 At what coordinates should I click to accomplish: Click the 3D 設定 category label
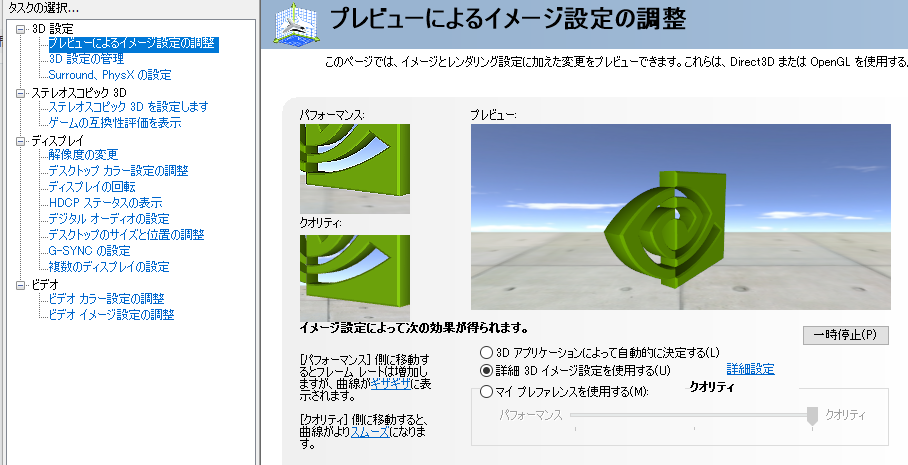(53, 29)
